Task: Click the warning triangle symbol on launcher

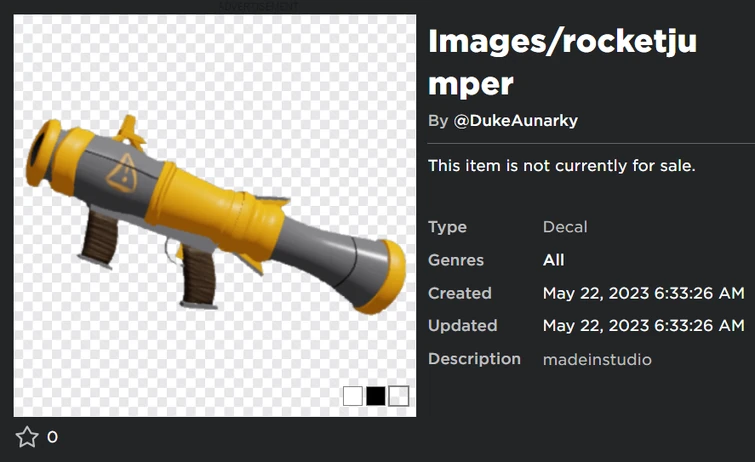Action: (122, 173)
